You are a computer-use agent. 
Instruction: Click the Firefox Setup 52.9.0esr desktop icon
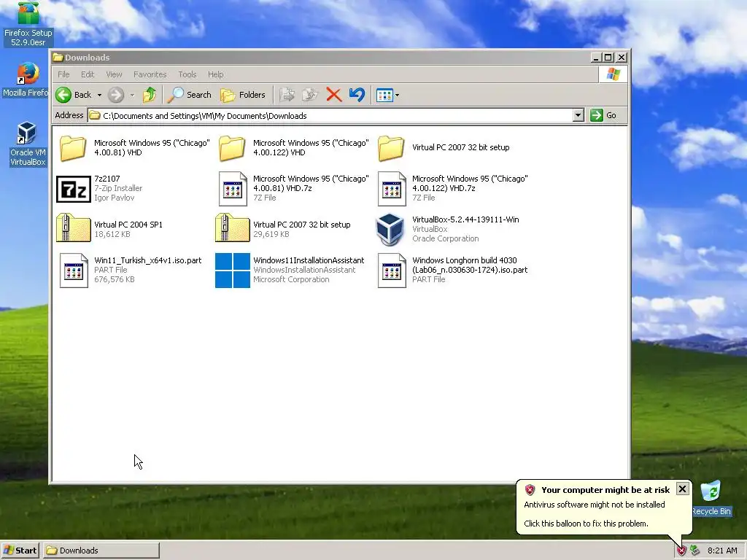tap(28, 24)
